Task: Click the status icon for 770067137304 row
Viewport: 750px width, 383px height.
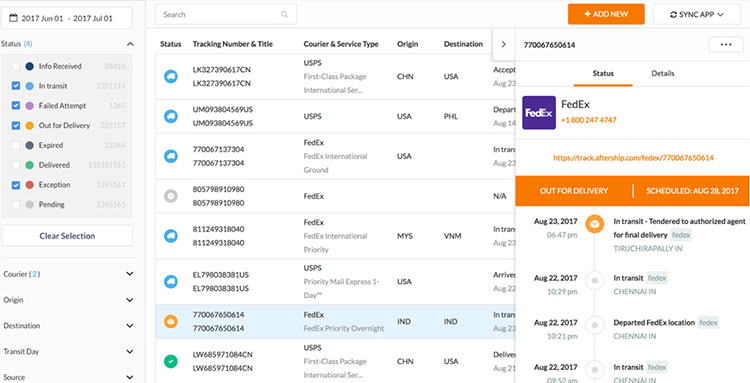Action: [171, 156]
